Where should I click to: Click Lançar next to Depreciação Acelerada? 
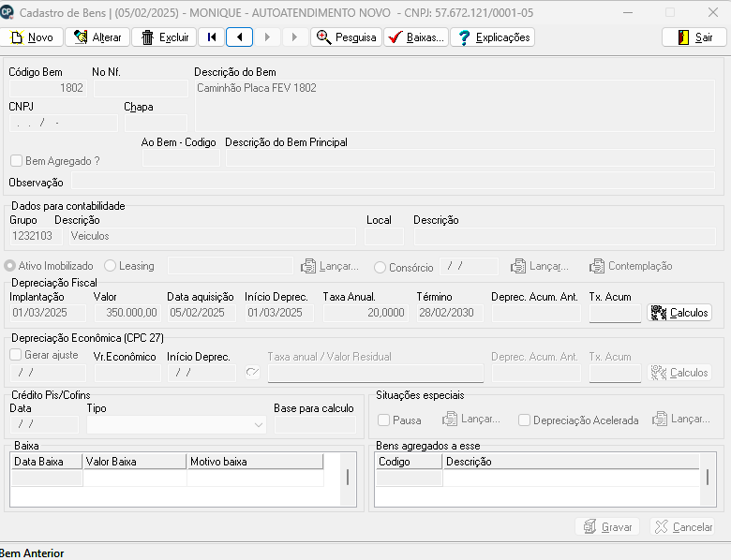coord(680,420)
